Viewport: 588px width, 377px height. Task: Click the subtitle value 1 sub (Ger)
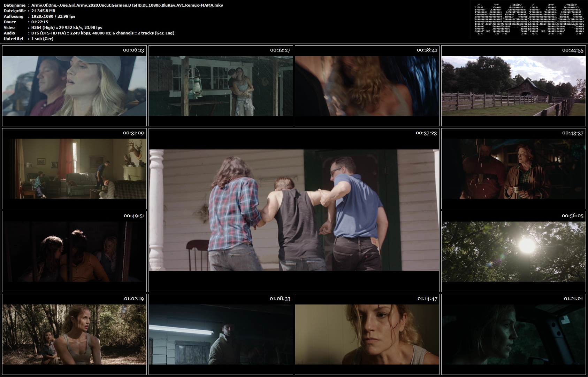coord(42,39)
